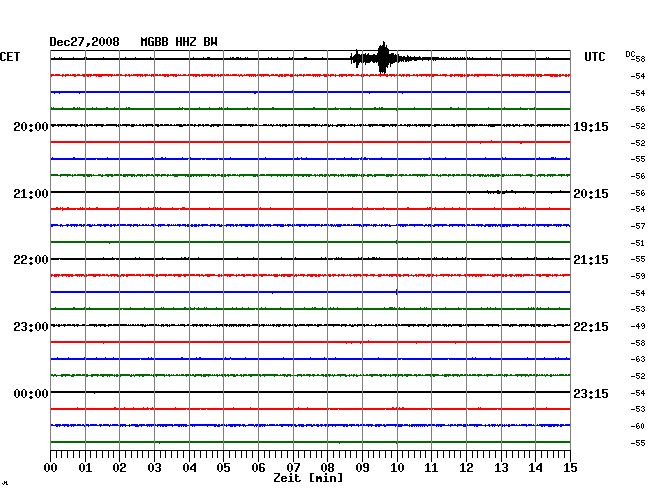This screenshot has height=494, width=650.
Task: Click minute axis label 13
Action: 501,468
